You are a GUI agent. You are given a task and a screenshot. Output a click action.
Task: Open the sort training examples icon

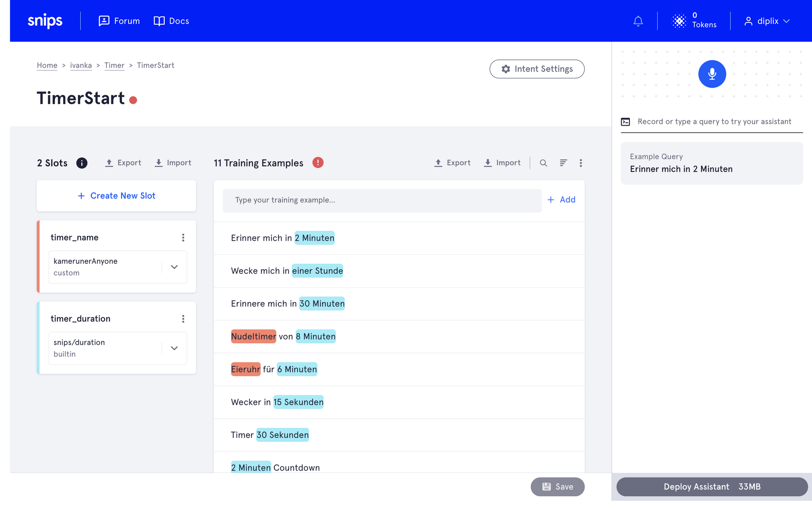[x=563, y=163]
